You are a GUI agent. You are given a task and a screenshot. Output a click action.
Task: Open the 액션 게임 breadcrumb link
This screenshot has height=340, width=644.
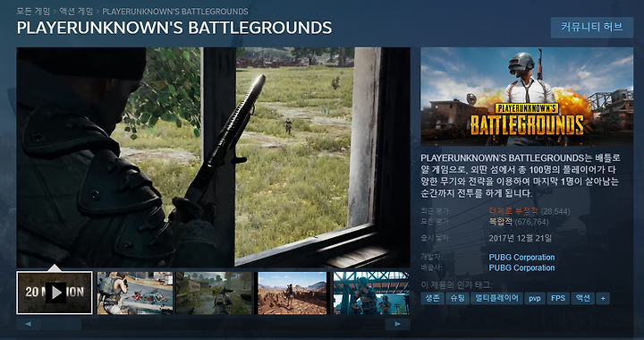tap(76, 11)
